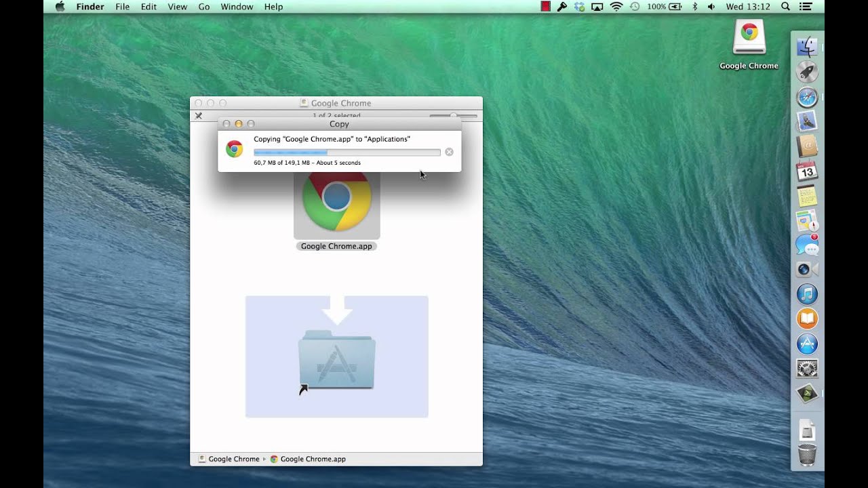Image resolution: width=868 pixels, height=488 pixels.
Task: Click the Copy dialog title bar
Action: pyautogui.click(x=339, y=124)
